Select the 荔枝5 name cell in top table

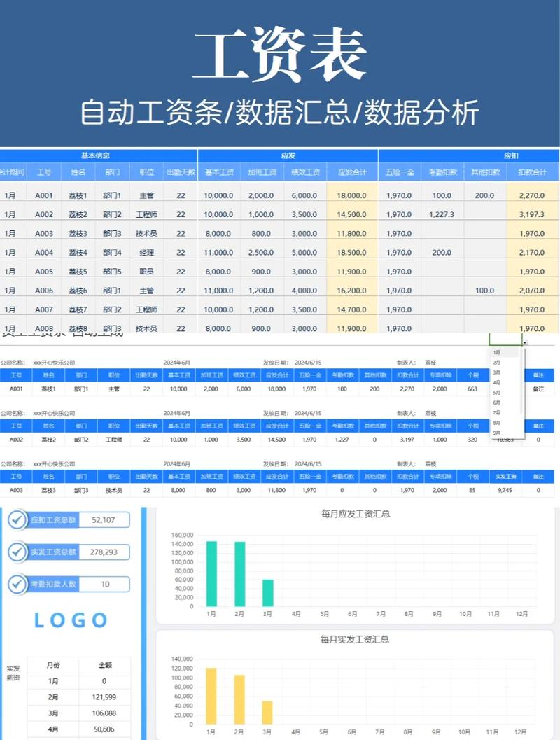click(78, 272)
